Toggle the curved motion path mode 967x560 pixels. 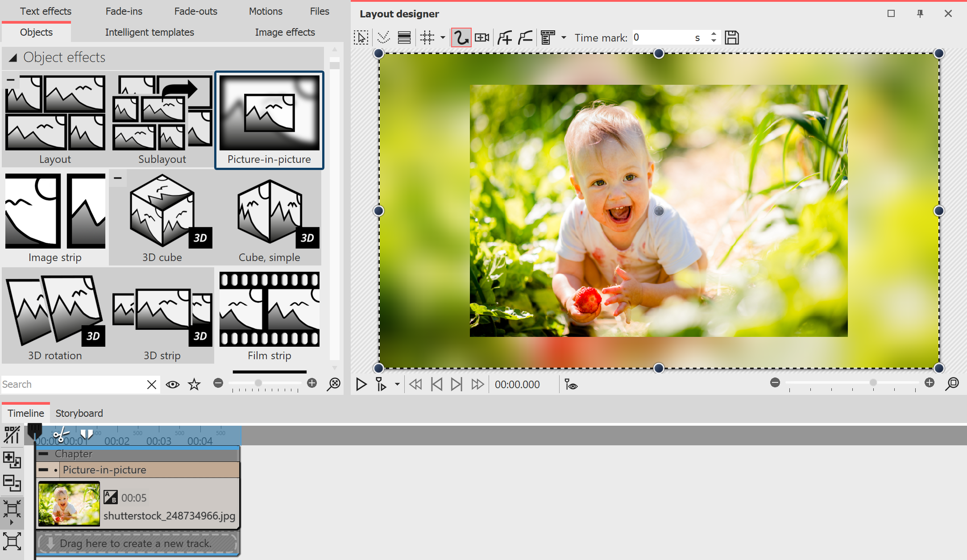pos(461,37)
